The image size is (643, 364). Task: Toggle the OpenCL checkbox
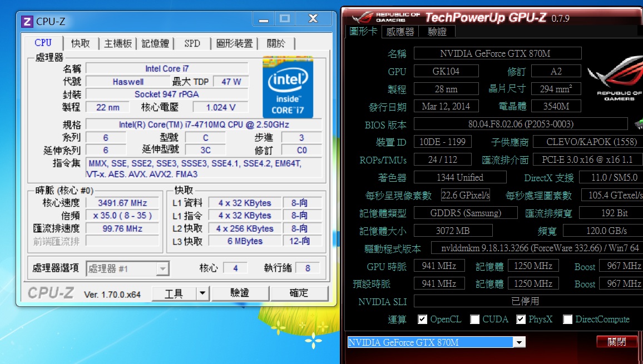(422, 320)
